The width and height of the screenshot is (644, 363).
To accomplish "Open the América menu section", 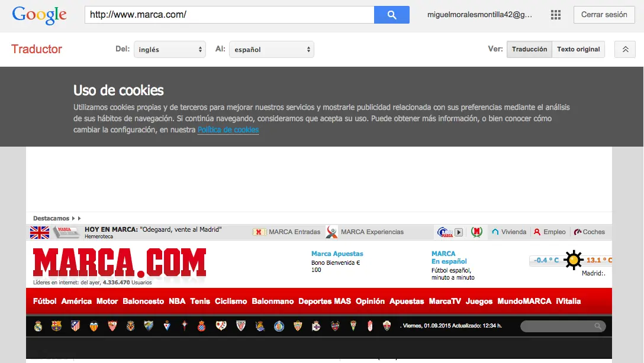I will (76, 301).
